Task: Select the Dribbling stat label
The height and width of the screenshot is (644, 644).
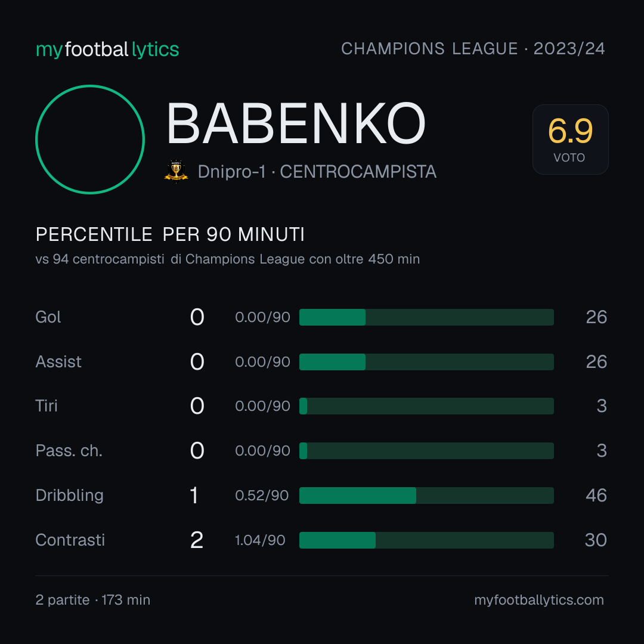Action: (x=69, y=496)
